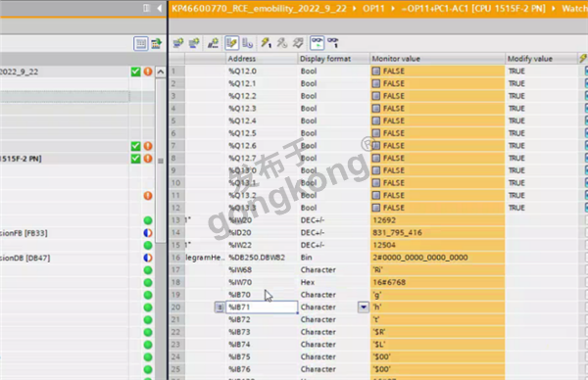This screenshot has height=380, width=588.
Task: Click Modify all values once now icon
Action: 267,43
